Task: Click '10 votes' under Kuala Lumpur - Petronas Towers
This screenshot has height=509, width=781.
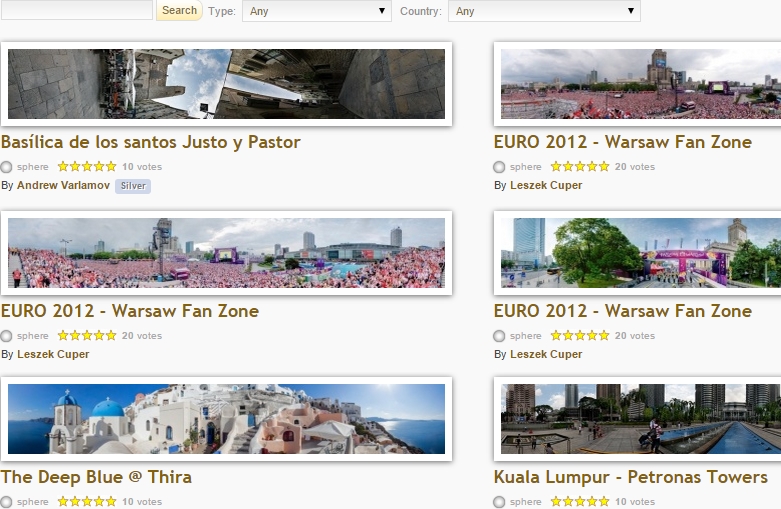Action: pyautogui.click(x=635, y=502)
